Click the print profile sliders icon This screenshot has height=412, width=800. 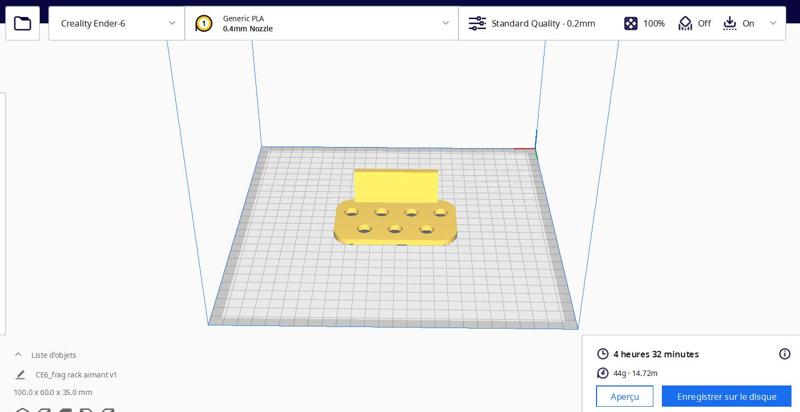pyautogui.click(x=477, y=23)
